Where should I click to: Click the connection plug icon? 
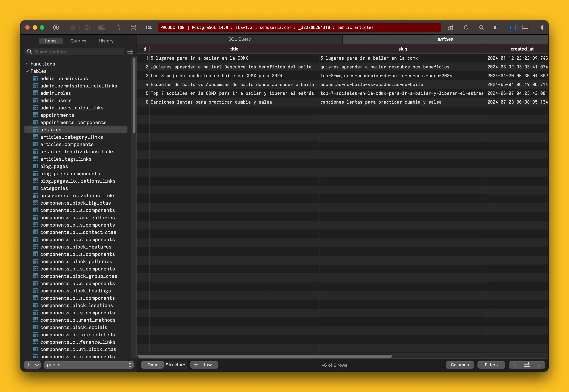[56, 27]
